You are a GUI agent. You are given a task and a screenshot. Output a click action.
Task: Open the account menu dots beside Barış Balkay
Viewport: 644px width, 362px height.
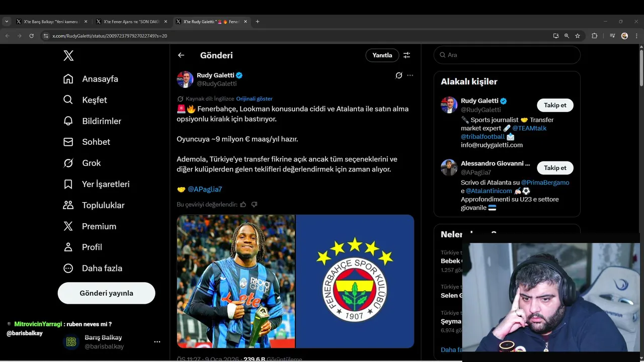(x=157, y=342)
